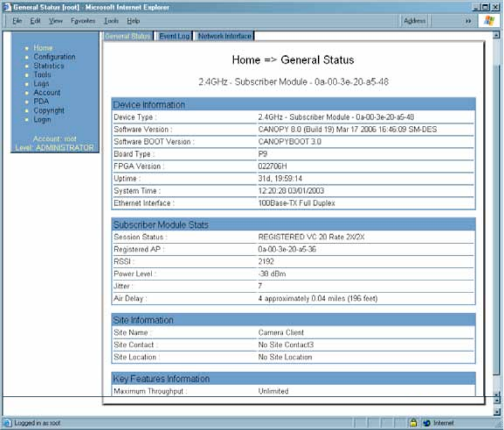Click the Software Version value CANOPY 8.0
Screen dimensions: 504x430
coord(347,129)
